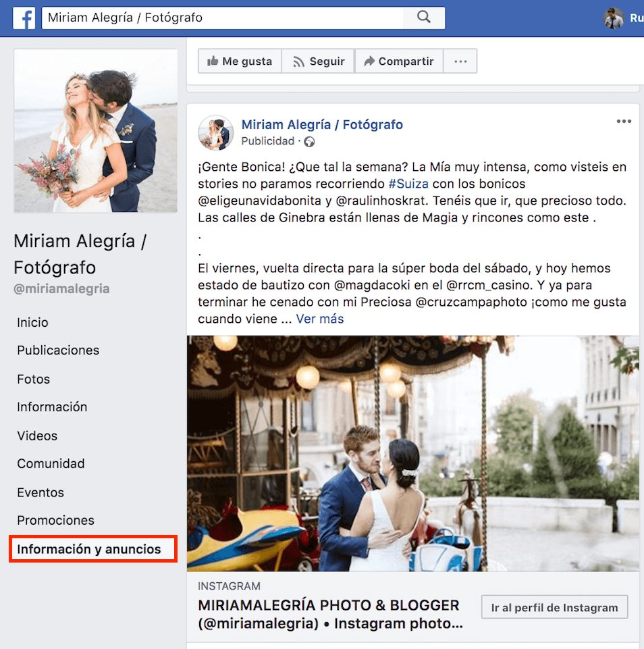The height and width of the screenshot is (649, 644).
Task: Go to Publicaciones in sidebar
Action: pos(58,351)
